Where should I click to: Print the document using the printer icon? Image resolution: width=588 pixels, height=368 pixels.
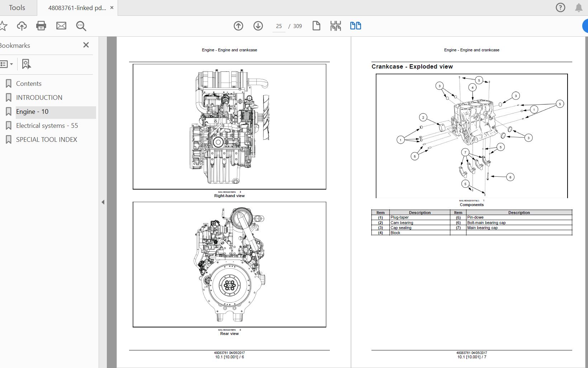[41, 26]
